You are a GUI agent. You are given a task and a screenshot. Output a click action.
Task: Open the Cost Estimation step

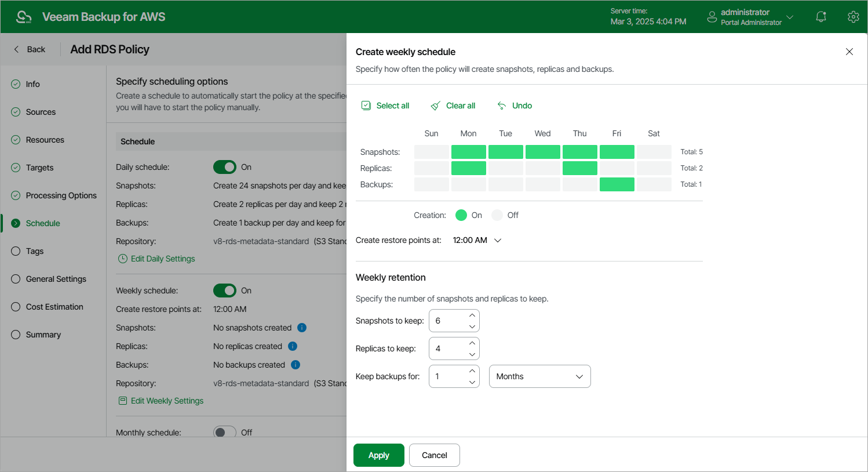pyautogui.click(x=54, y=307)
